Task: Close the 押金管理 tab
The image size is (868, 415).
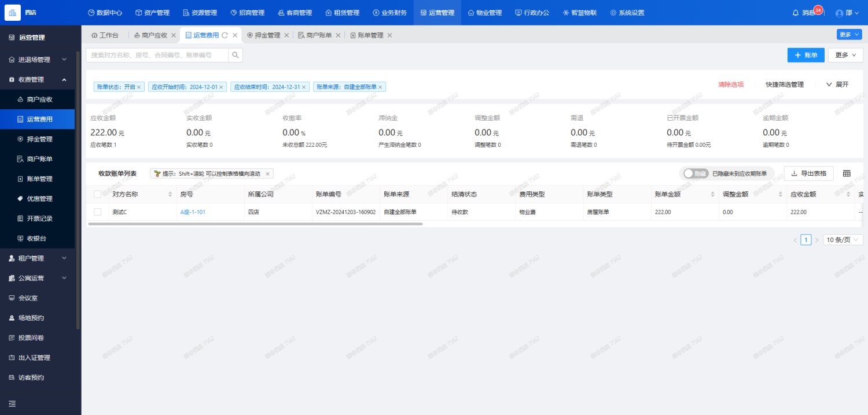Action: (286, 35)
